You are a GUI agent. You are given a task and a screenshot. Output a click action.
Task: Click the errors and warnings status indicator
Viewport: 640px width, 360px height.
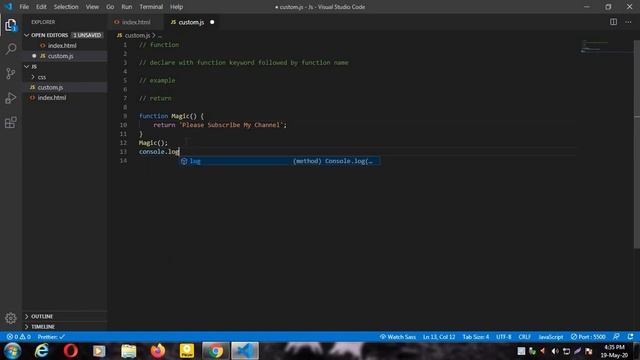click(18, 337)
